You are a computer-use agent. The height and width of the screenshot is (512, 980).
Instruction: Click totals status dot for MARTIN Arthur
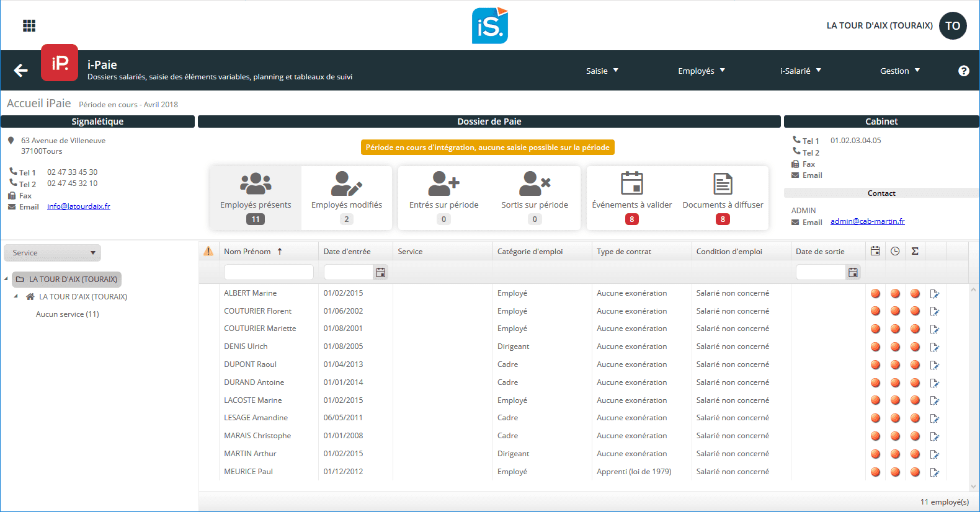coord(915,454)
